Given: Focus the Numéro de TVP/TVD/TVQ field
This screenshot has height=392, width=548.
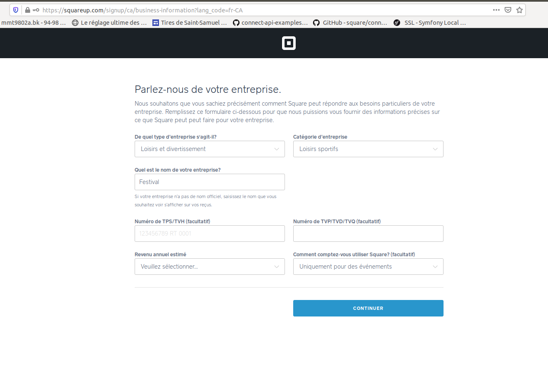Looking at the screenshot, I should (368, 234).
